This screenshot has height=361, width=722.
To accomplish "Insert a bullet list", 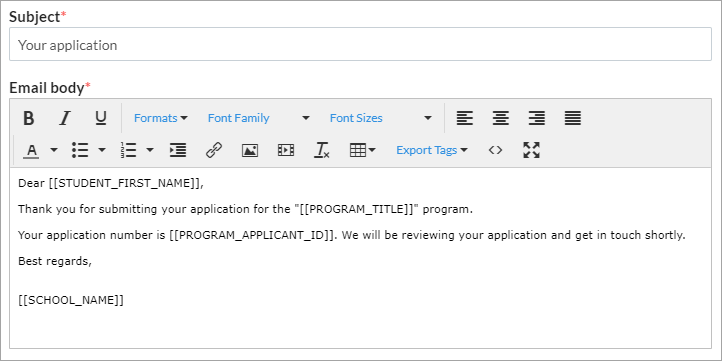I will click(80, 150).
